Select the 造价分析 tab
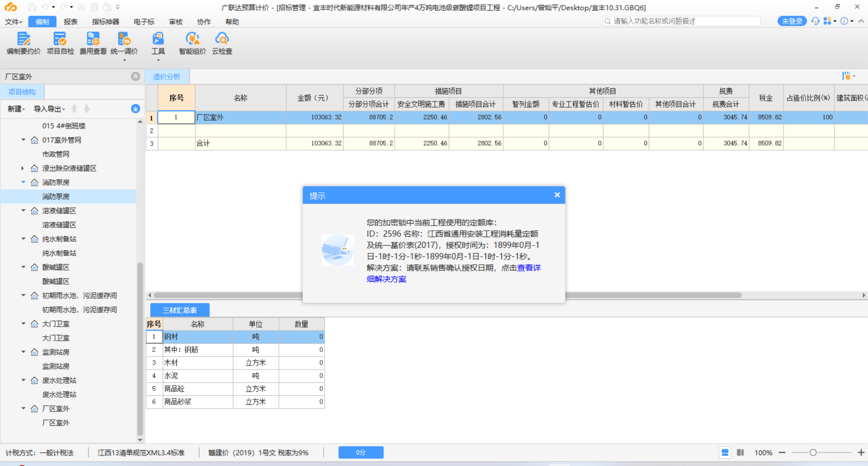This screenshot has width=868, height=466. tap(167, 76)
